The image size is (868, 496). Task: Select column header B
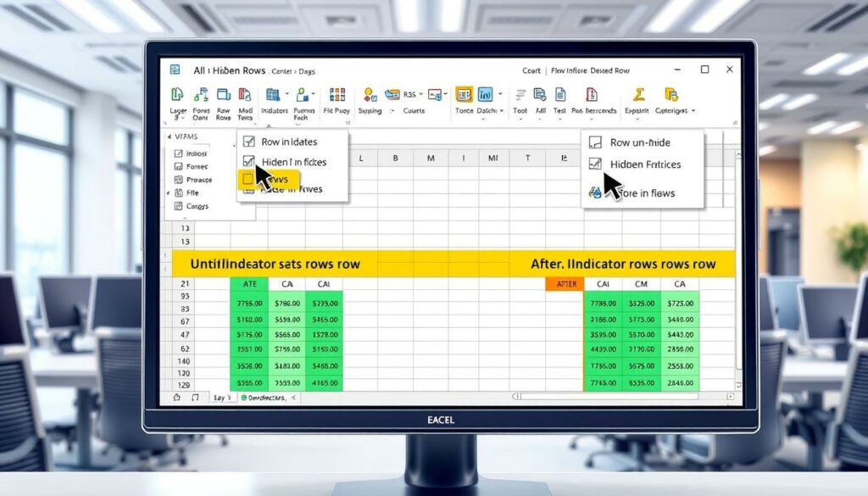pos(395,159)
